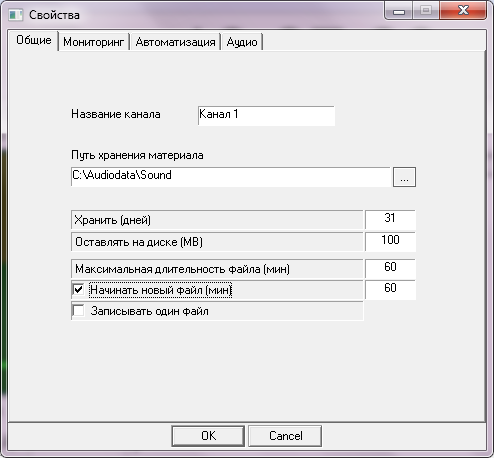The height and width of the screenshot is (458, 494).
Task: Enable Записывать один файл checkbox
Action: [78, 311]
